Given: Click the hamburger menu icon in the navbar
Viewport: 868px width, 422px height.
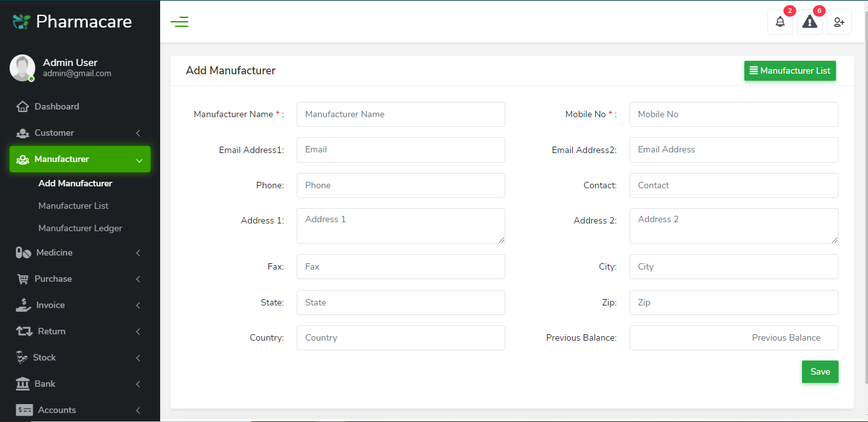Looking at the screenshot, I should [x=179, y=21].
